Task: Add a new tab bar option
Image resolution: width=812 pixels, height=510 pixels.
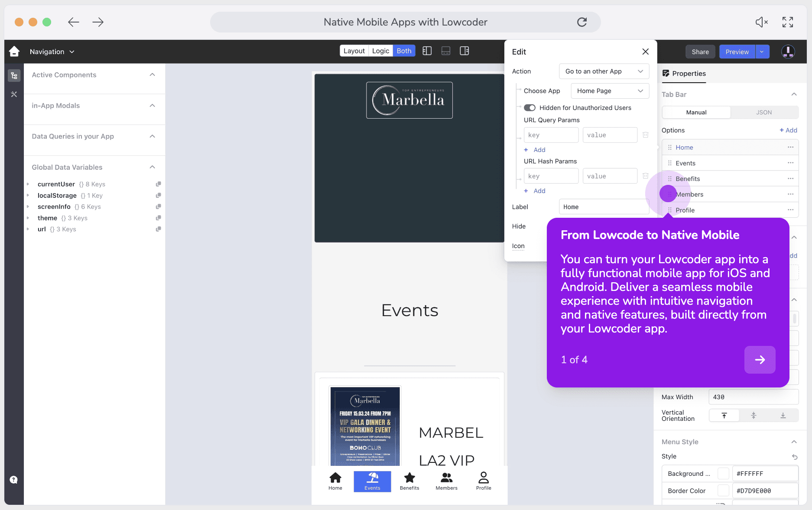Action: (x=789, y=130)
